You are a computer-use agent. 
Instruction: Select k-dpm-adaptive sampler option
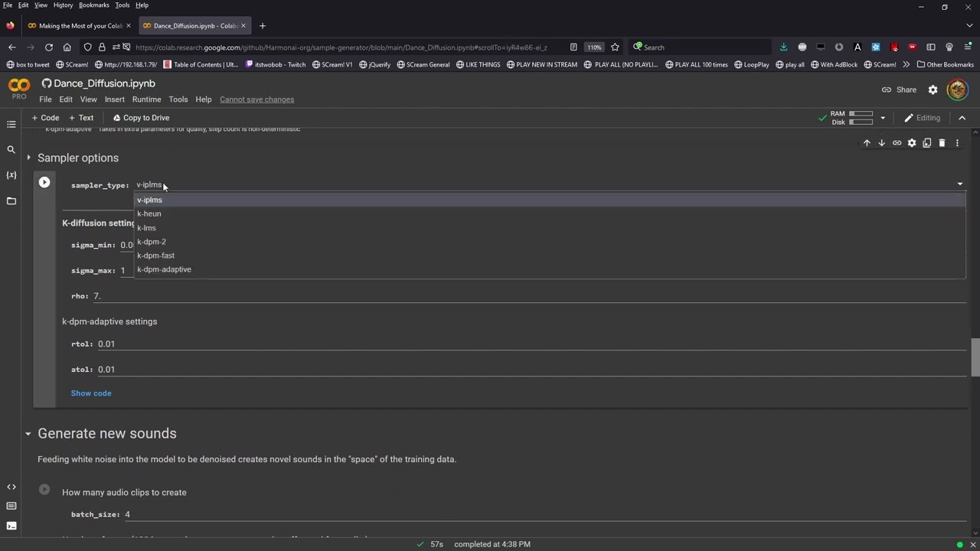click(x=550, y=269)
